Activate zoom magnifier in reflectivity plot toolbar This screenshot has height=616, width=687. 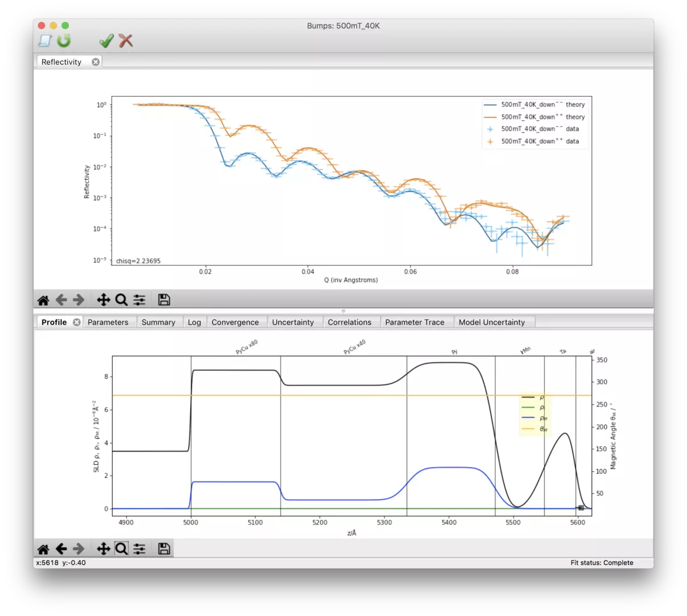(x=121, y=299)
